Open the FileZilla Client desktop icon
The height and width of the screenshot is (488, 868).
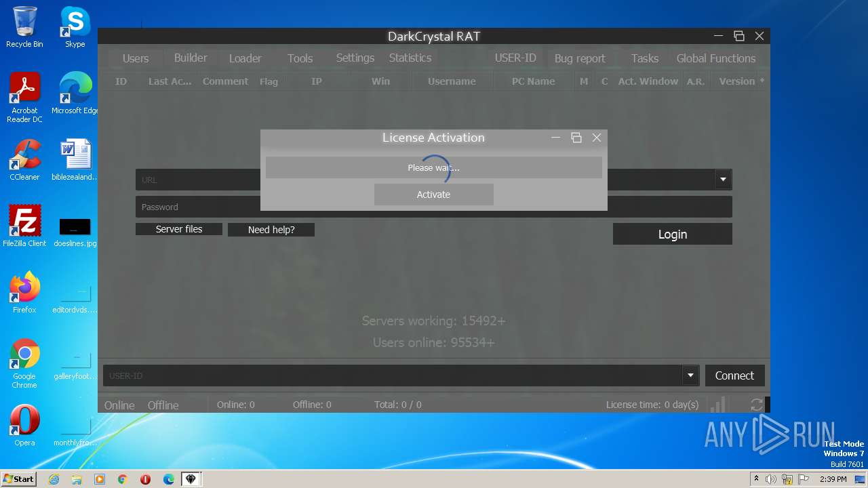24,226
